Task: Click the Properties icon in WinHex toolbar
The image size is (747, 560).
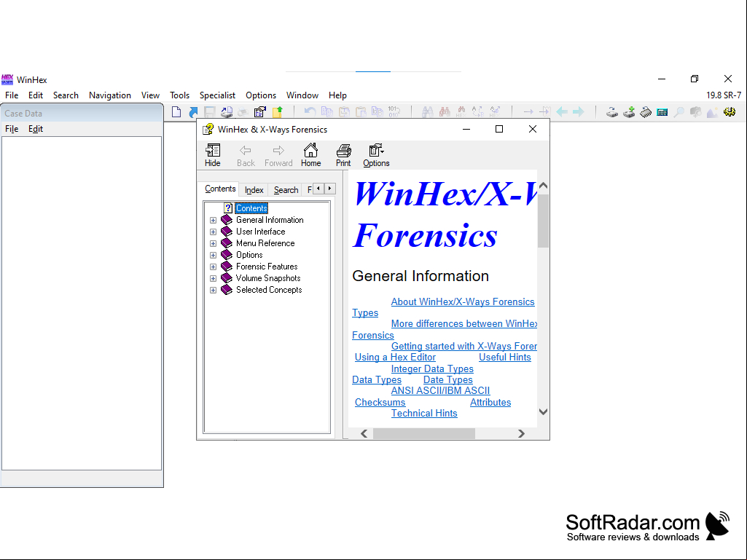Action: [260, 112]
